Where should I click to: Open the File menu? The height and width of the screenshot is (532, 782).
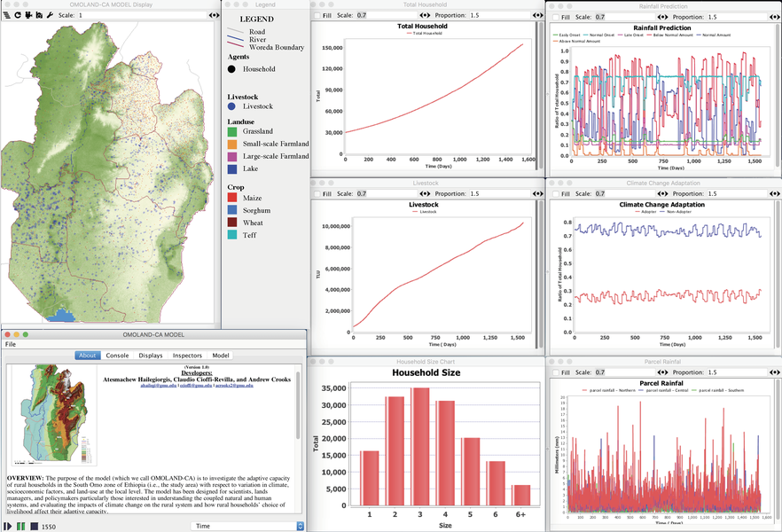pyautogui.click(x=11, y=344)
